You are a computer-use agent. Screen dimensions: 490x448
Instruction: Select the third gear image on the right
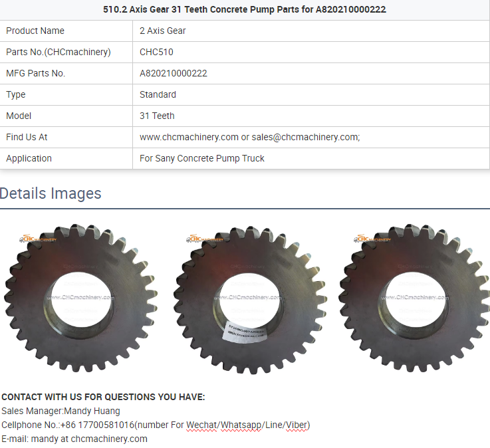click(x=414, y=298)
